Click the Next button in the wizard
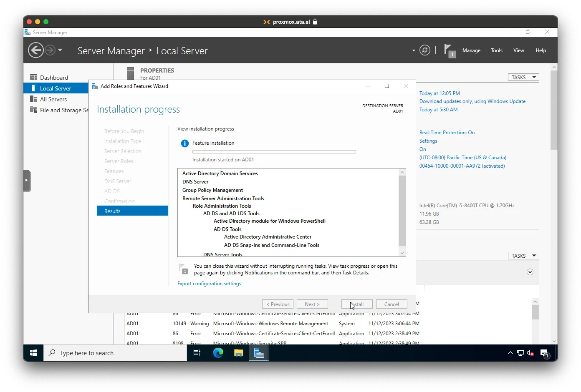This screenshot has height=392, width=581. tap(312, 304)
